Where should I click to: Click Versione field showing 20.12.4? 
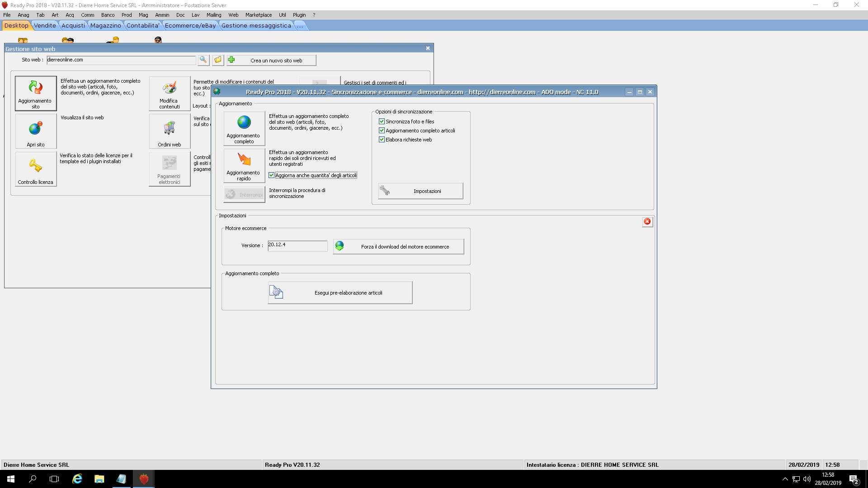point(297,245)
